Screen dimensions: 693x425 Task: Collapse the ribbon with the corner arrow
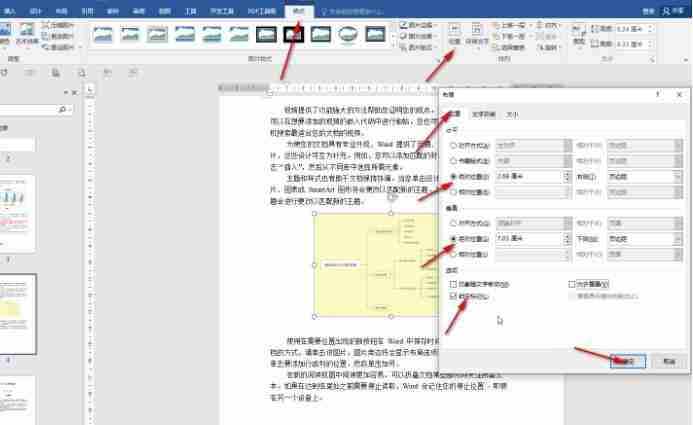685,60
